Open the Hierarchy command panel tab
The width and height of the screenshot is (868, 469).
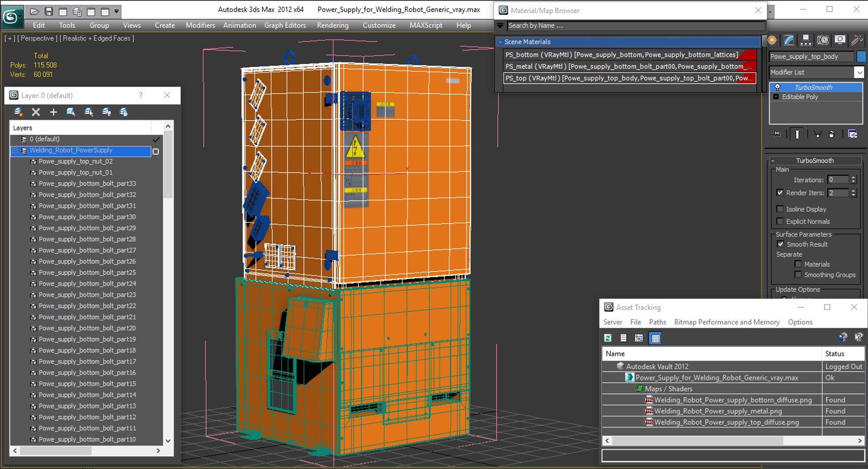(x=805, y=41)
